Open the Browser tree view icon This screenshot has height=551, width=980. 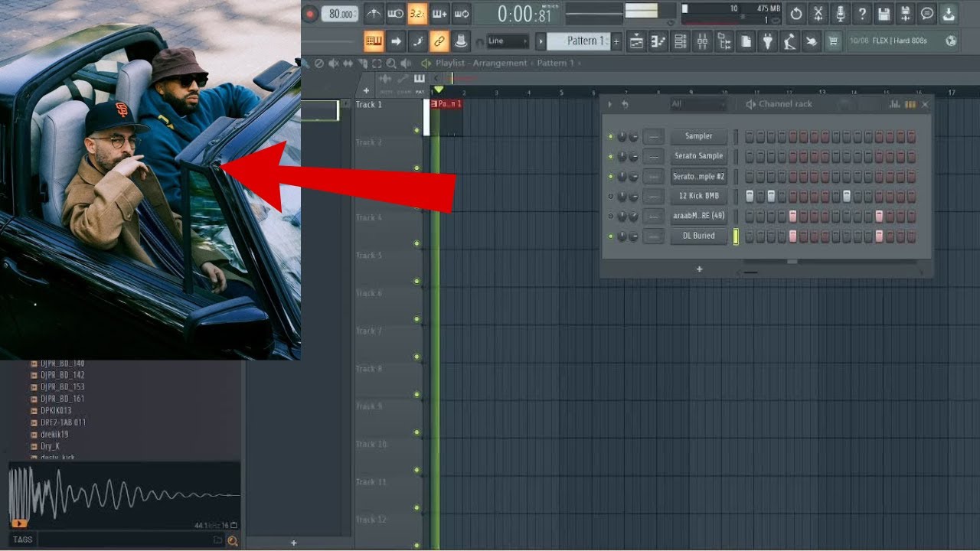click(x=724, y=41)
